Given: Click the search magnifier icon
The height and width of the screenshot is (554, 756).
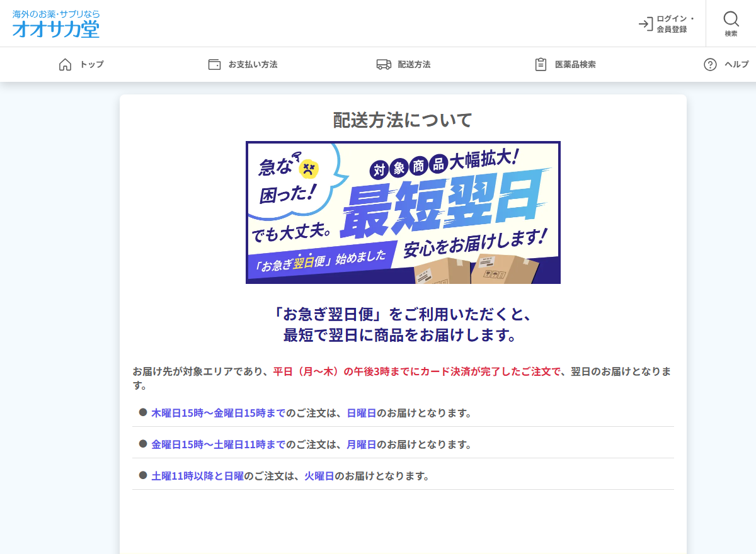Looking at the screenshot, I should coord(731,18).
